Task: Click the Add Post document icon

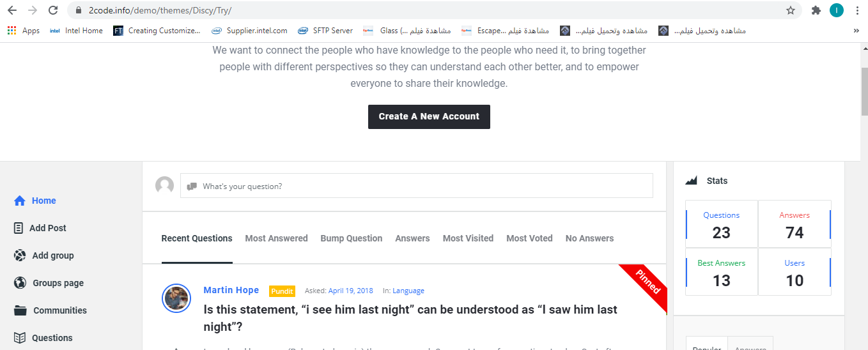Action: coord(19,228)
